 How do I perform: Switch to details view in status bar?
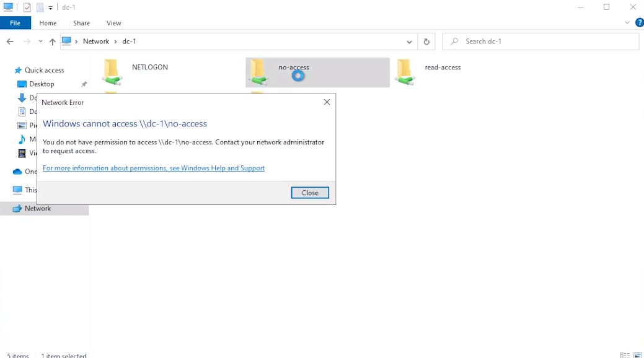(x=625, y=355)
